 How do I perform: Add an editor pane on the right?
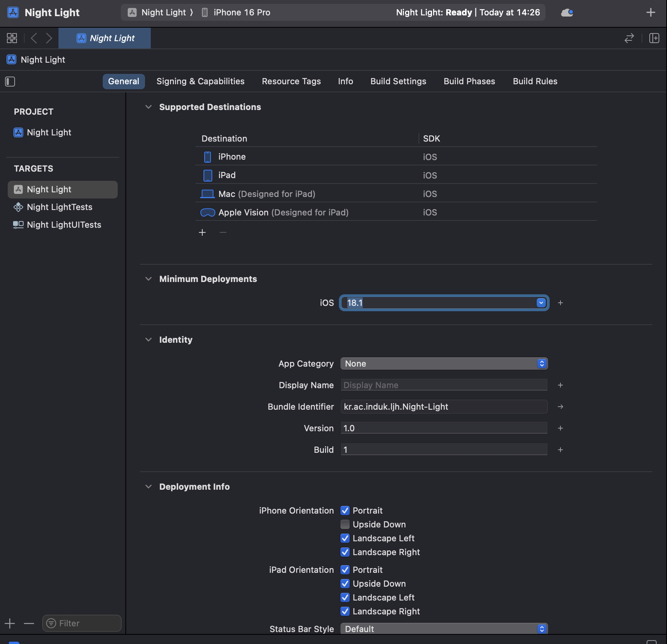pyautogui.click(x=654, y=38)
